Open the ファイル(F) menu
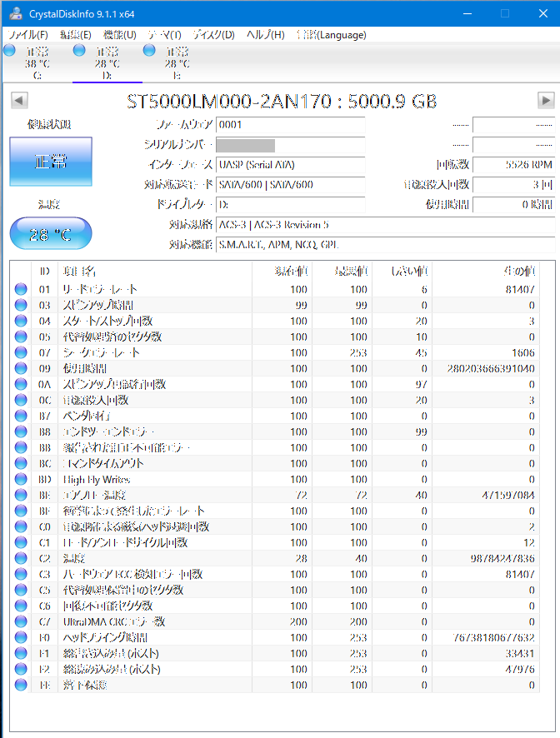560x738 pixels. (27, 35)
